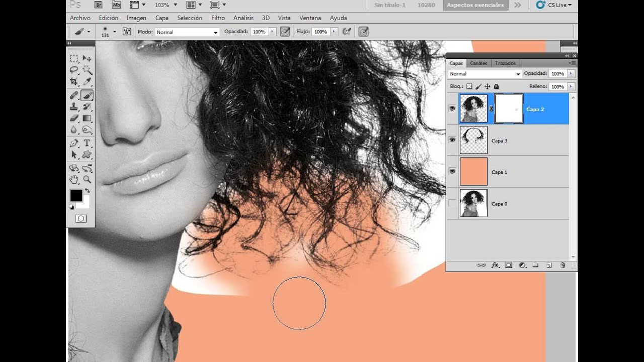The height and width of the screenshot is (362, 644).
Task: Open the Imagen menu
Action: coord(136,18)
